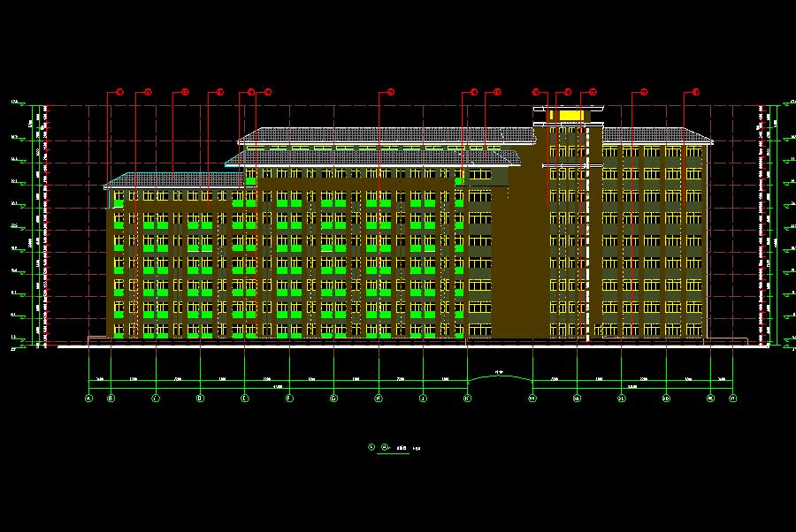The image size is (796, 532).
Task: Select the grid axis bubble labeled B
Action: [111, 399]
